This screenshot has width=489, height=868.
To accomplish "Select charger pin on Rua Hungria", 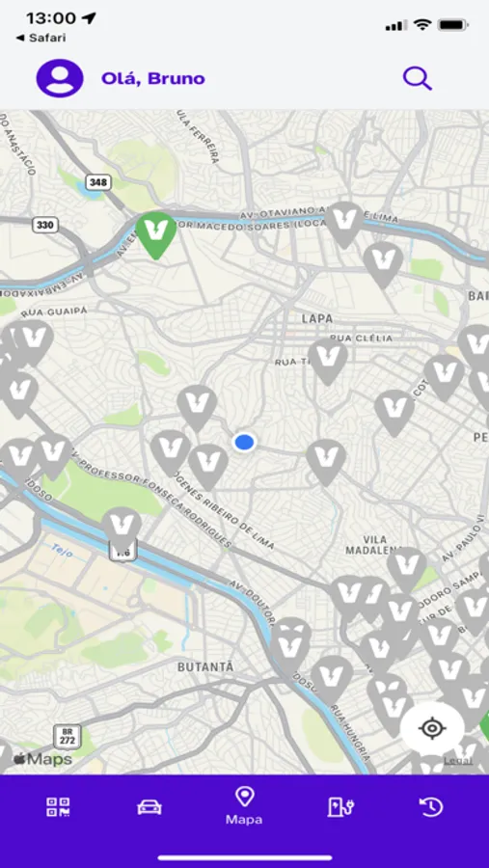I will tap(332, 679).
